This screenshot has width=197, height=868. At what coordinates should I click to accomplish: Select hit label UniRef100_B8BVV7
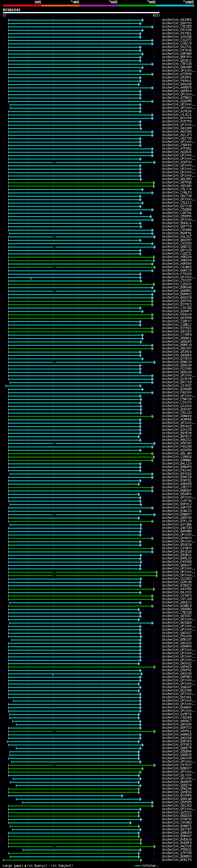click(x=177, y=768)
